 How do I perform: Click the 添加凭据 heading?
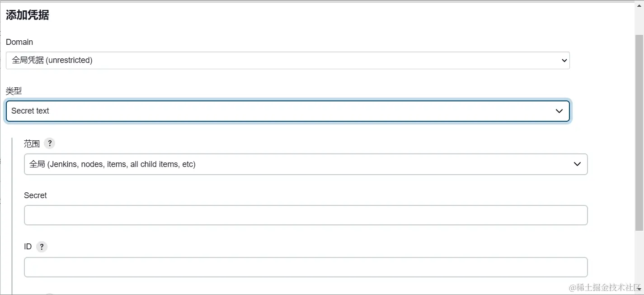coord(27,15)
